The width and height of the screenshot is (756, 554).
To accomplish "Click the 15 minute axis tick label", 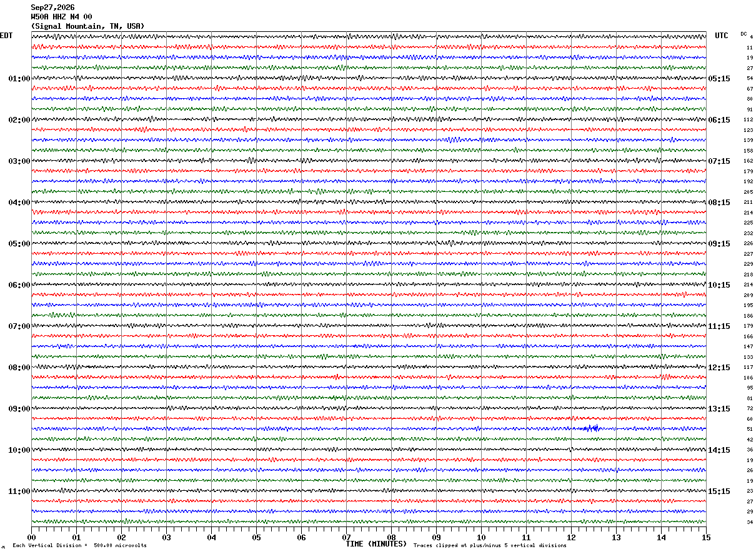I will pos(705,537).
